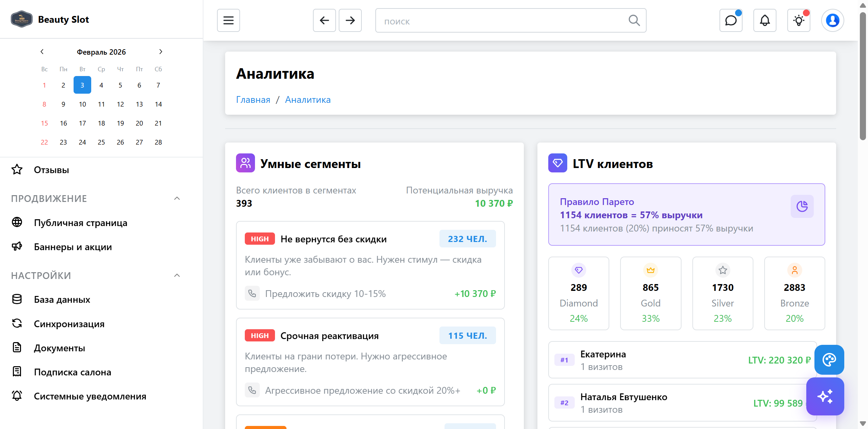Collapse the НАСТРОЙКИ section

pos(177,276)
